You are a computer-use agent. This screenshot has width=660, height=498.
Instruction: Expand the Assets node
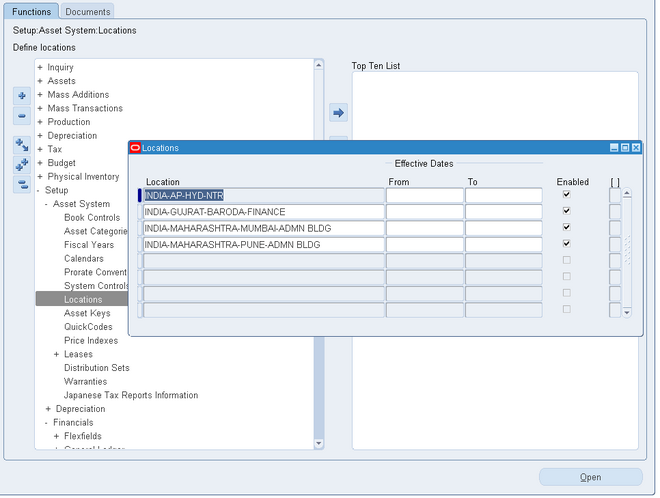(x=40, y=81)
